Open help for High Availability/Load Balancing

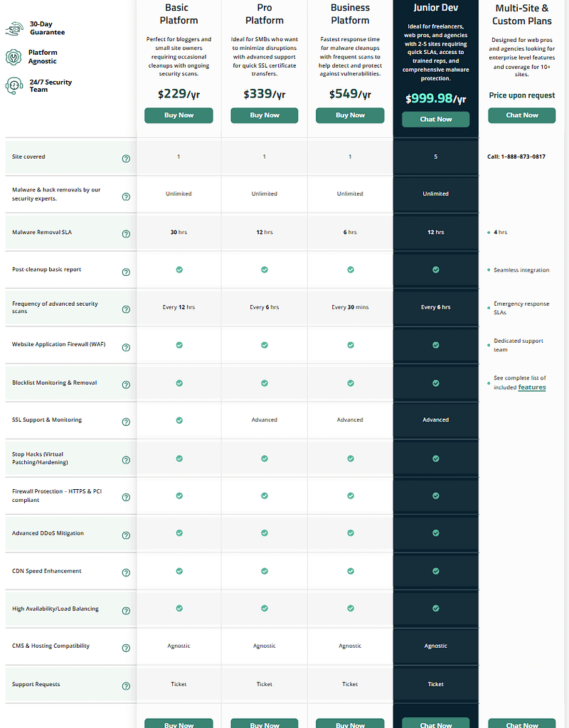126,611
